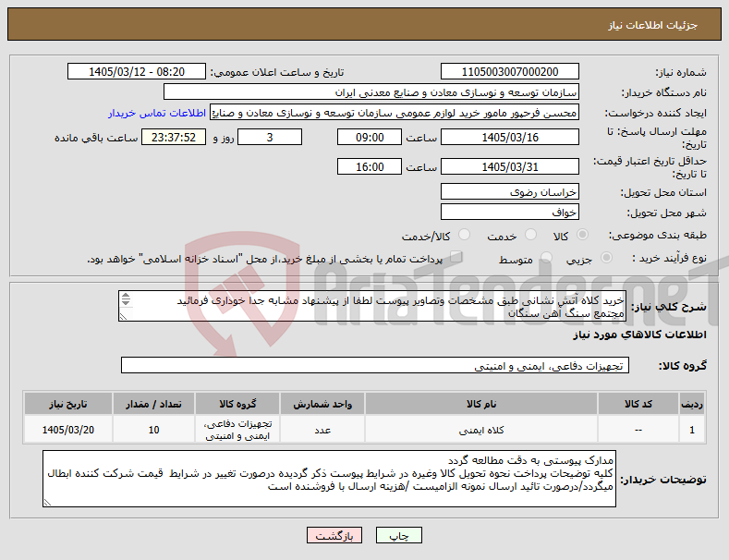This screenshot has height=560, width=729.
Task: Click the row number cell 1
Action: [x=692, y=430]
